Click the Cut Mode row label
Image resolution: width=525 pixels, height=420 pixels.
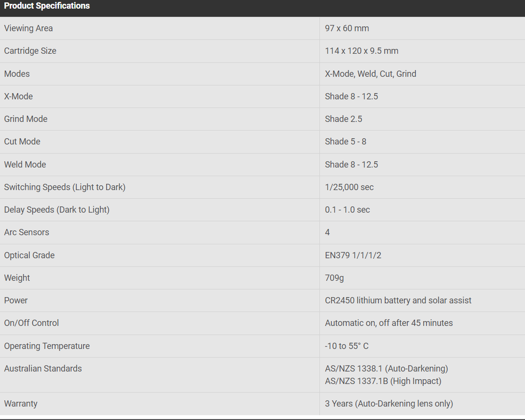pyautogui.click(x=22, y=142)
